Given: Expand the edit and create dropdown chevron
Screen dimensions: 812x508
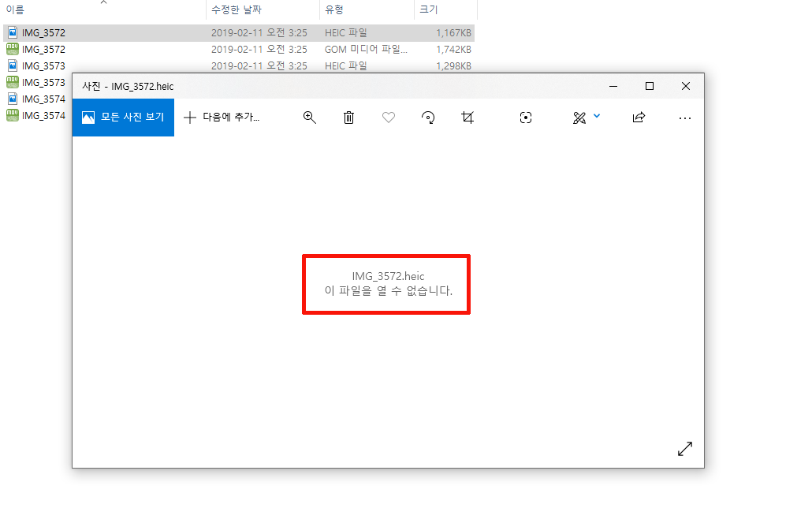Looking at the screenshot, I should (x=597, y=116).
